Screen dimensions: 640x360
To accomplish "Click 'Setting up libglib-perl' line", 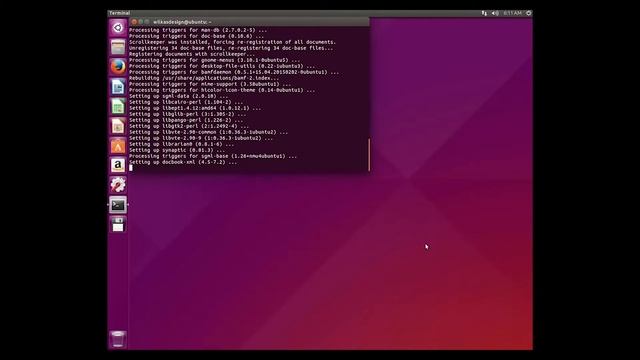I will 186,114.
